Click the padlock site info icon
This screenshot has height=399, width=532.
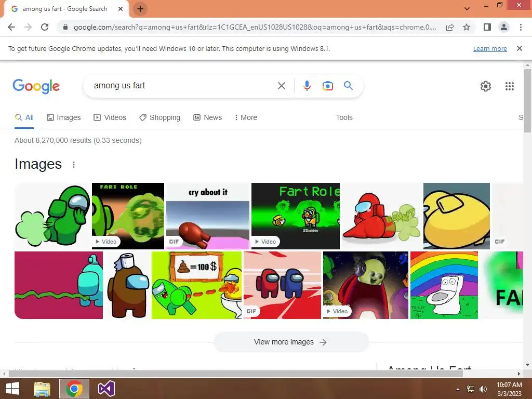pyautogui.click(x=65, y=27)
